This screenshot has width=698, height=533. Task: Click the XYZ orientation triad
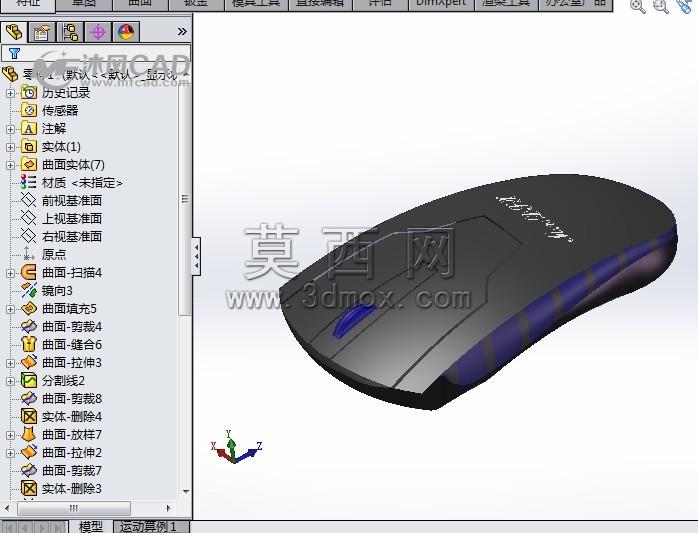tap(236, 448)
